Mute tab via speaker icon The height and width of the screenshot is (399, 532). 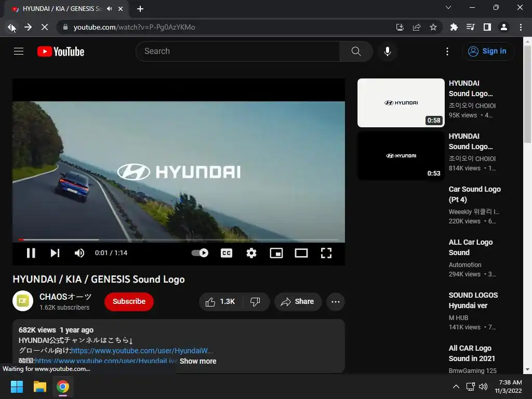[109, 9]
